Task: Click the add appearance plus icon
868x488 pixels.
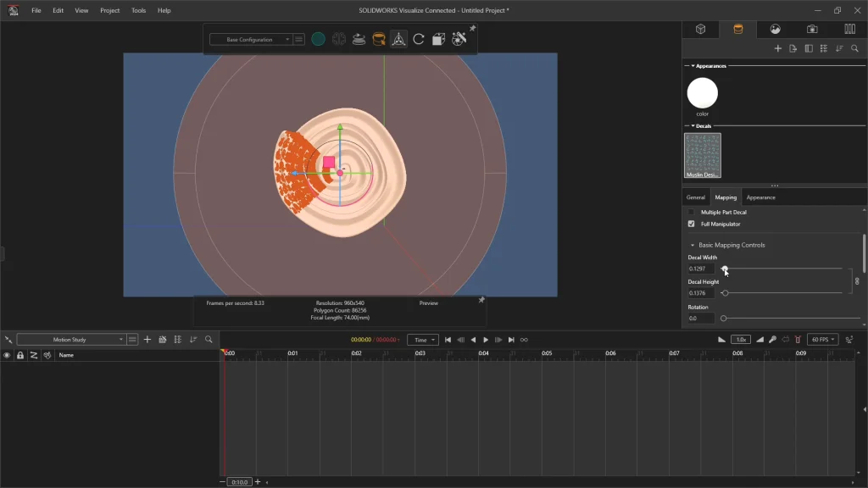Action: click(x=778, y=48)
